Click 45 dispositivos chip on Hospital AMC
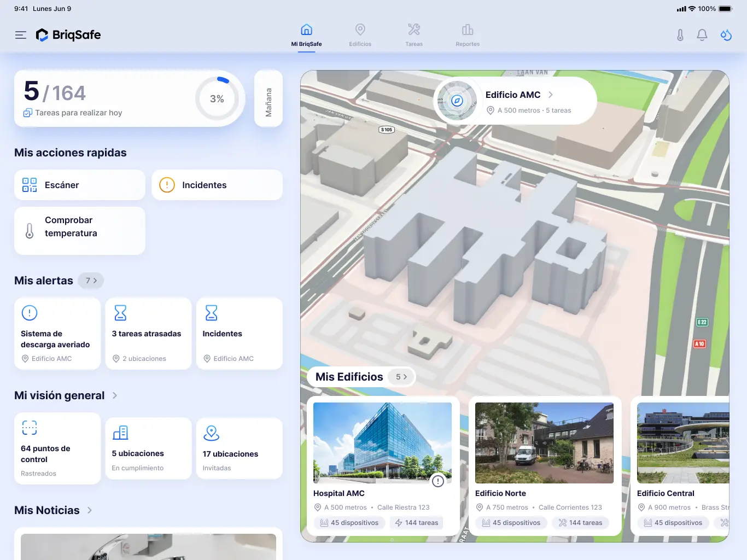Viewport: 747px width, 560px height. (x=349, y=523)
